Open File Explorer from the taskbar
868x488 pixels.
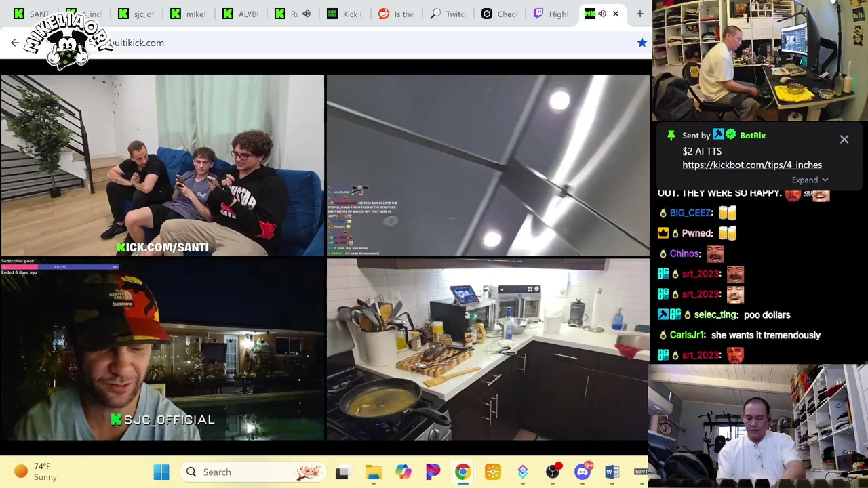pyautogui.click(x=373, y=472)
